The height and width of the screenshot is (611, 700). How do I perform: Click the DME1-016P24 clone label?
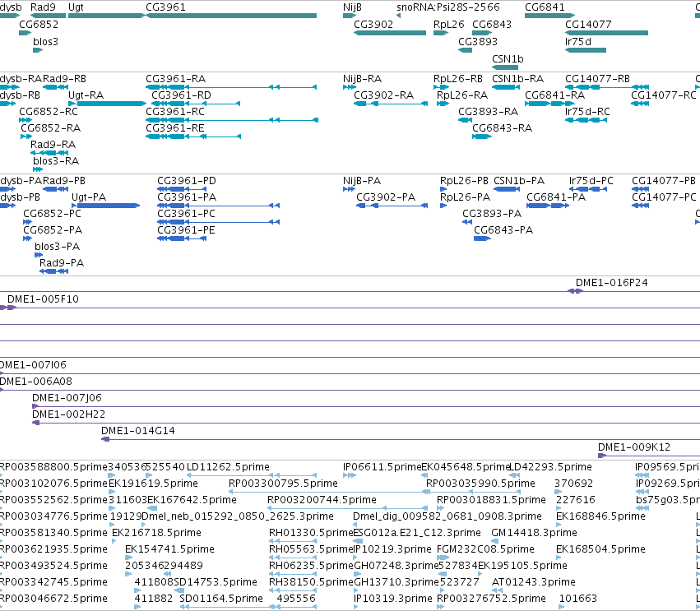pyautogui.click(x=611, y=283)
